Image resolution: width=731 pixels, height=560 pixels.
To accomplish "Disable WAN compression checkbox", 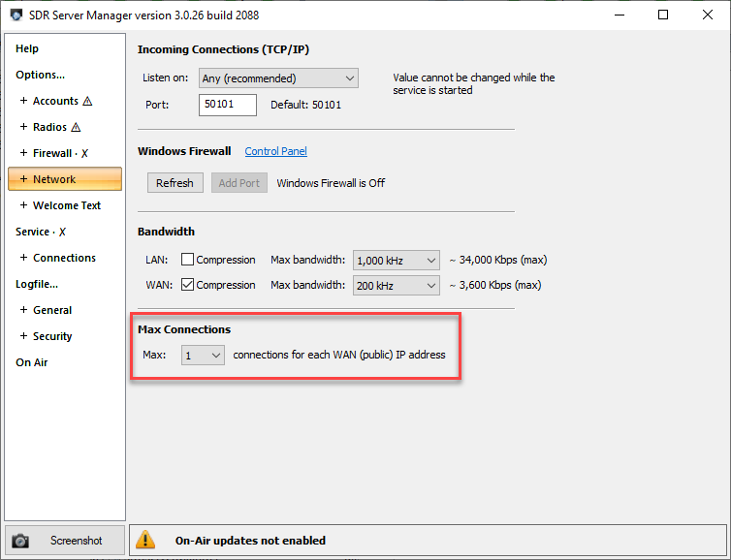I will click(x=188, y=285).
